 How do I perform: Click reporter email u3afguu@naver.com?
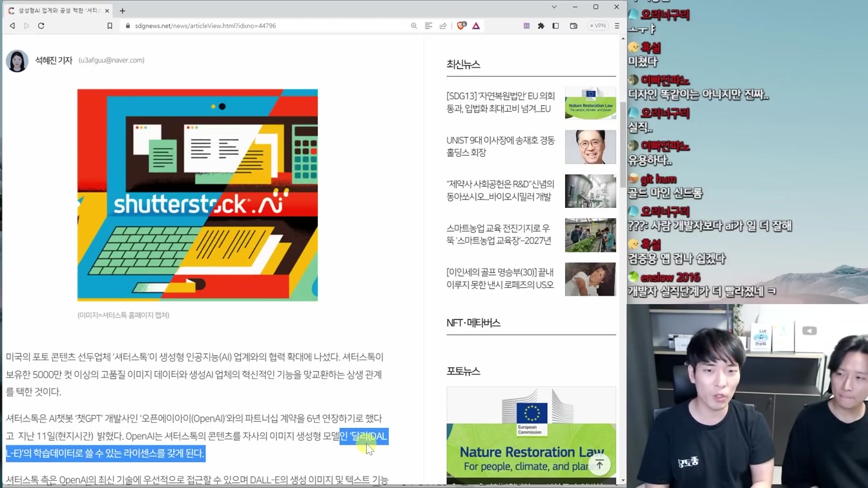pyautogui.click(x=112, y=60)
